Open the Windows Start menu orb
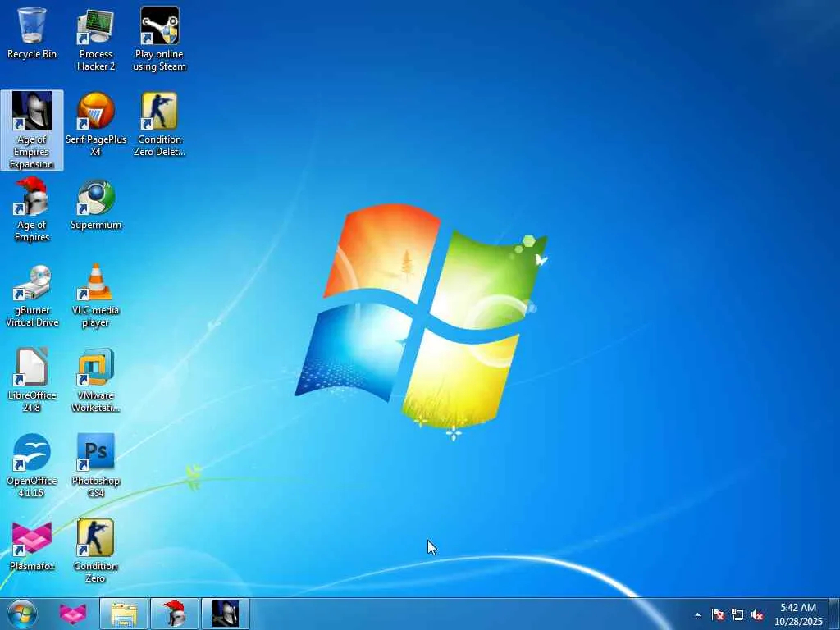The image size is (840, 630). (22, 614)
